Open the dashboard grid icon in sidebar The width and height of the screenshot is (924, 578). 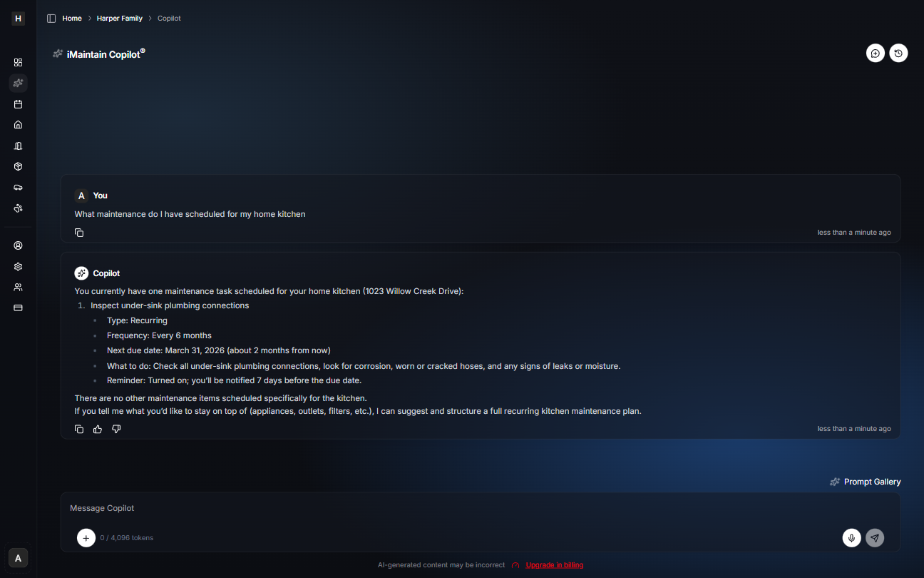click(19, 62)
